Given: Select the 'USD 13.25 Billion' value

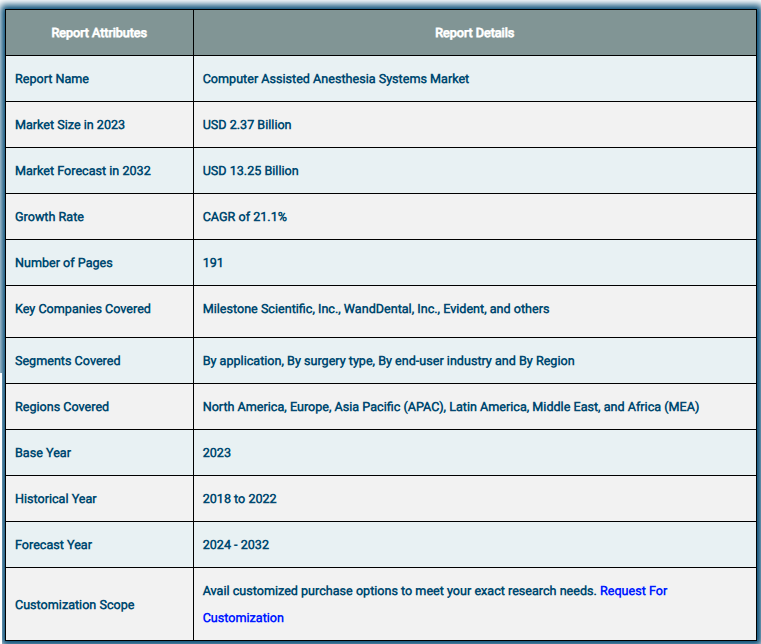Looking at the screenshot, I should [250, 171].
